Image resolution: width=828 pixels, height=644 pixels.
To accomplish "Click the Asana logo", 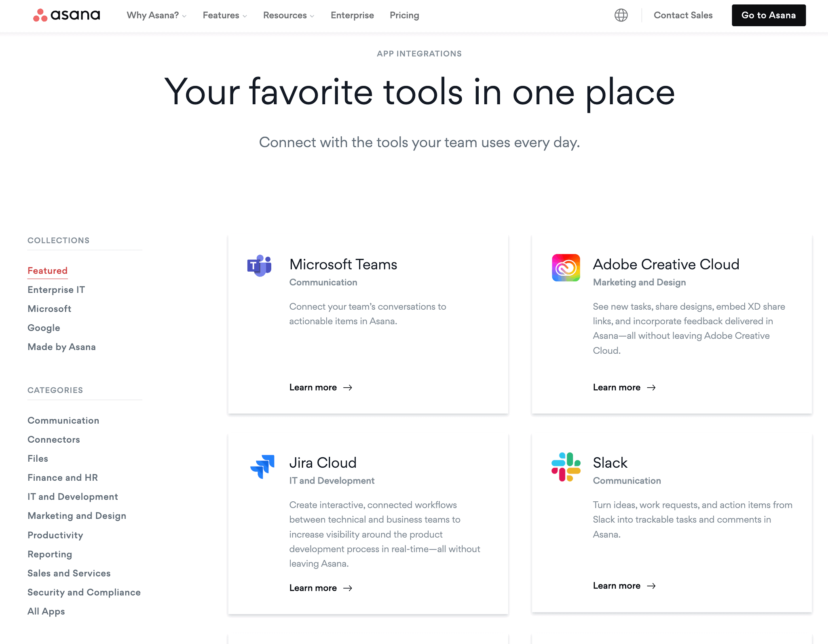I will pos(66,15).
